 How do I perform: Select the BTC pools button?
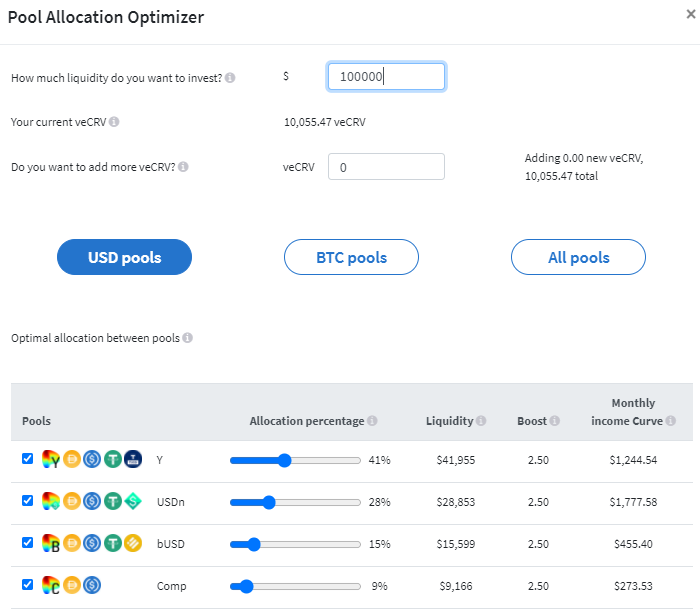(351, 257)
